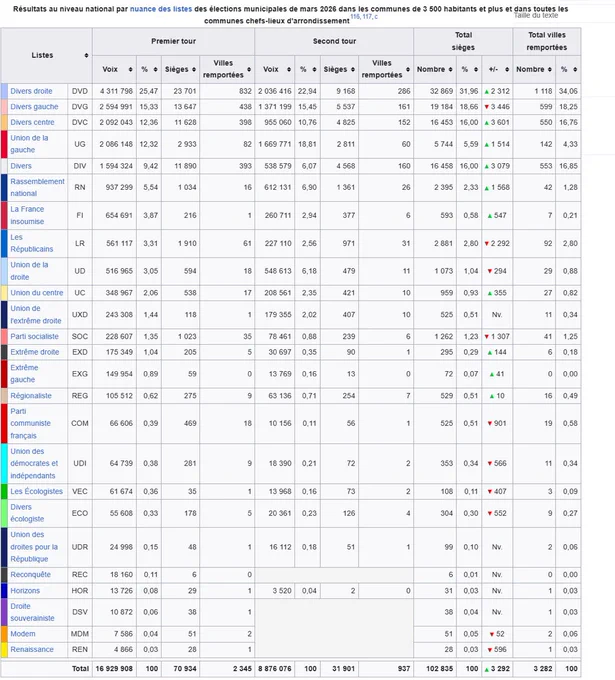This screenshot has width=615, height=680.
Task: Open the Union de la gauche link
Action: tap(29, 144)
